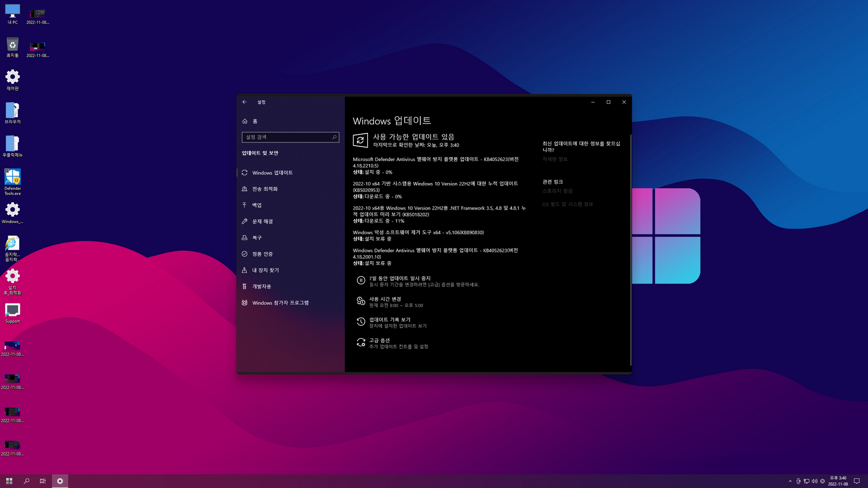Show hidden tray icons chevron
The height and width of the screenshot is (488, 868).
(x=790, y=481)
